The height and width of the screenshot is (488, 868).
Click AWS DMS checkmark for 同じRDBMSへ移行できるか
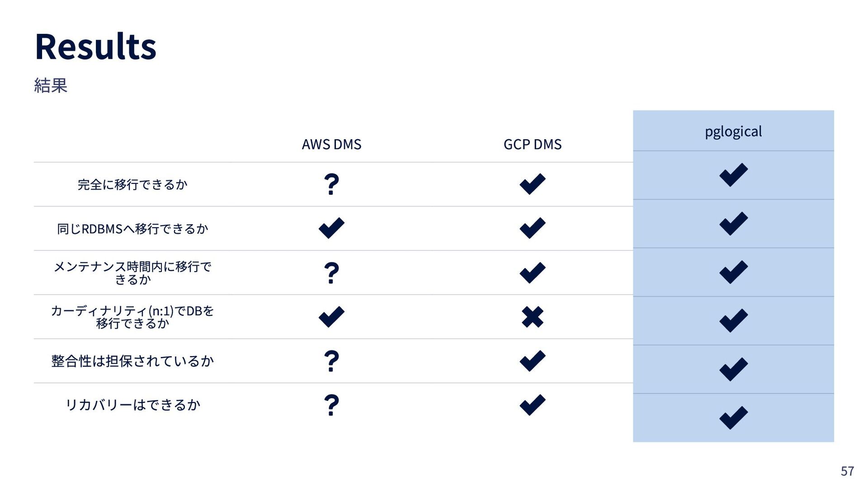tap(331, 228)
